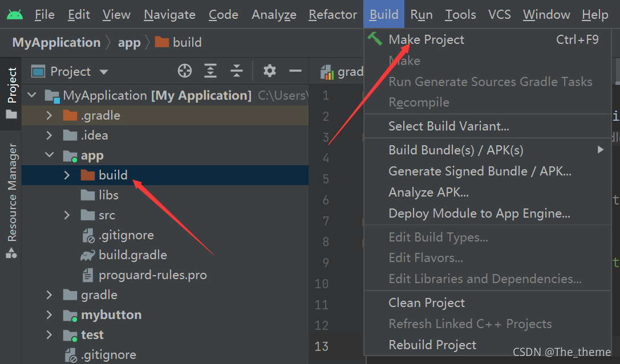The image size is (620, 364).
Task: Click the build folder icon in breadcrumb
Action: [162, 42]
